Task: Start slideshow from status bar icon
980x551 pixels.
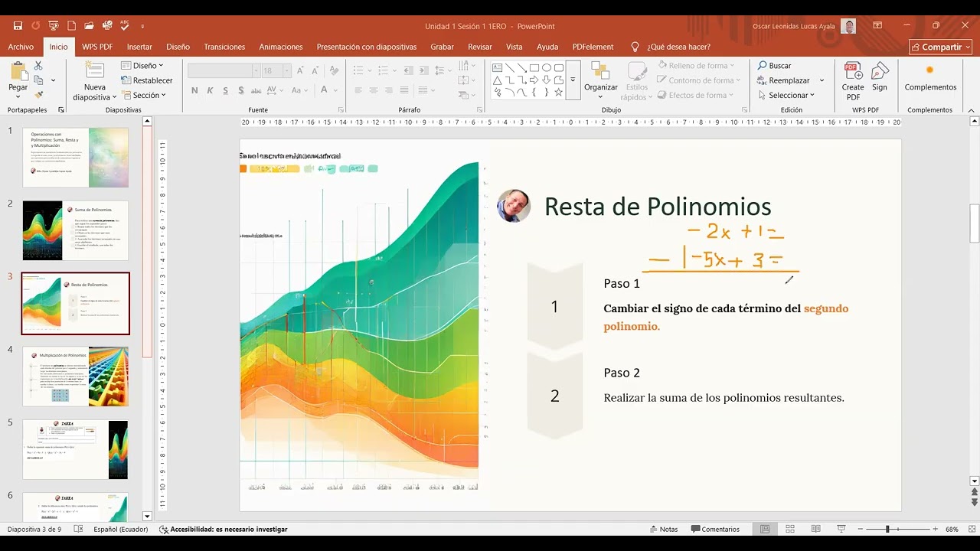Action: (841, 529)
